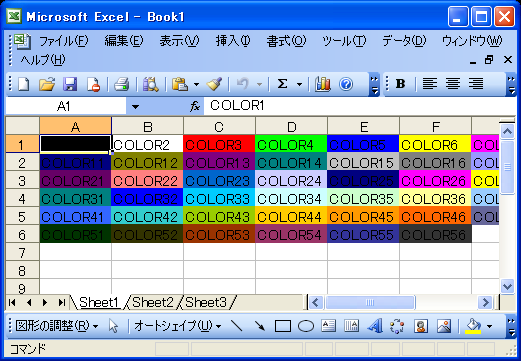Select the orange COLOR45 cell
The image size is (521, 361).
[x=363, y=217]
